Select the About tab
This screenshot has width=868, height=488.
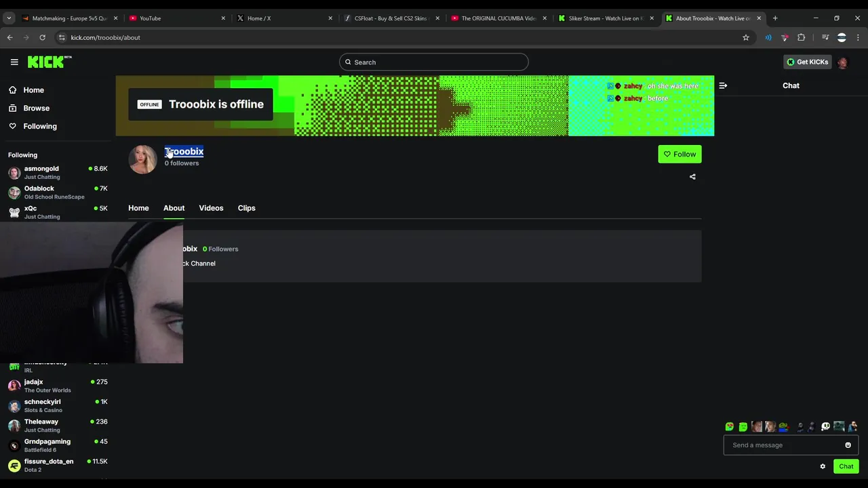(x=174, y=208)
